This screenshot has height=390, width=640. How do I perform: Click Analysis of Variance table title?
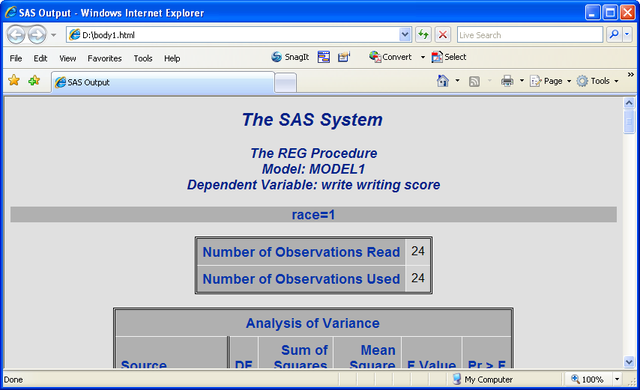pyautogui.click(x=313, y=323)
